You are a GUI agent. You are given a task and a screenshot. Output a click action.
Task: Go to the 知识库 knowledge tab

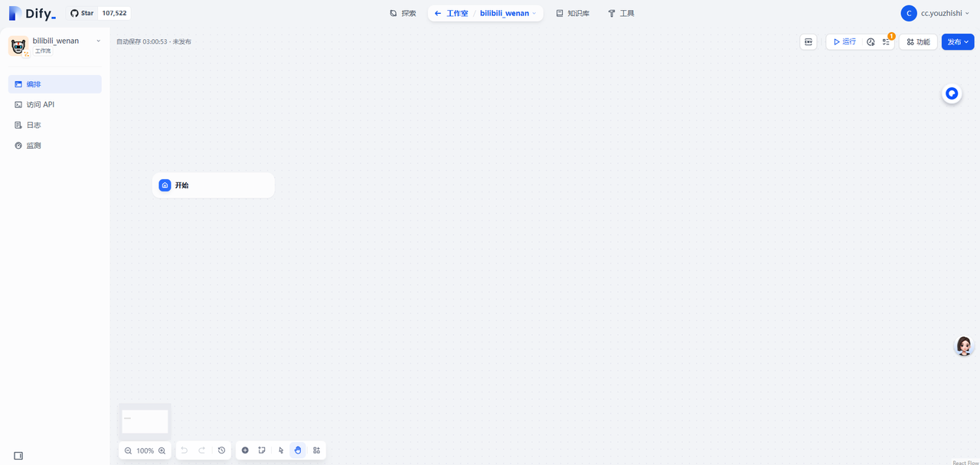pyautogui.click(x=573, y=13)
